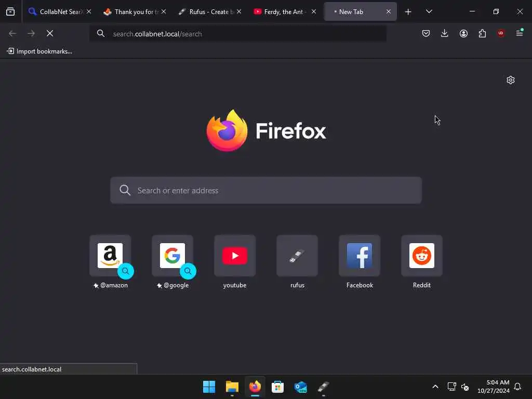Open the uBlock Origin extension icon
The width and height of the screenshot is (532, 399).
(501, 33)
